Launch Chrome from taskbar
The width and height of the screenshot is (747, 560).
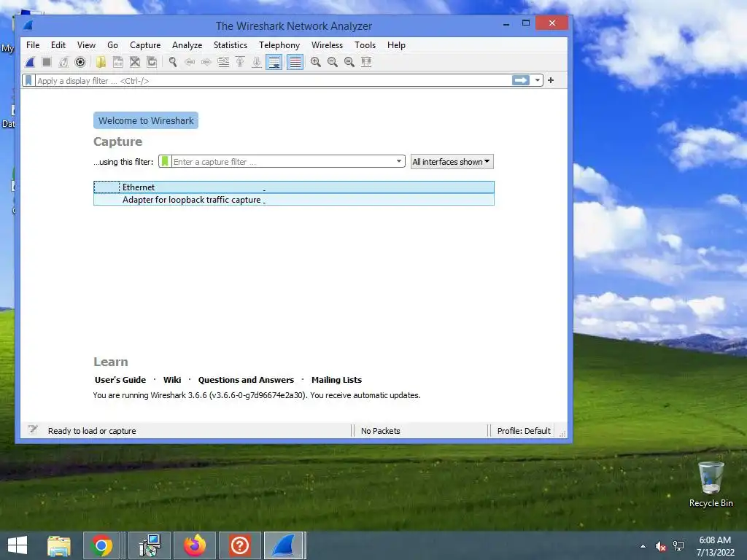[101, 545]
